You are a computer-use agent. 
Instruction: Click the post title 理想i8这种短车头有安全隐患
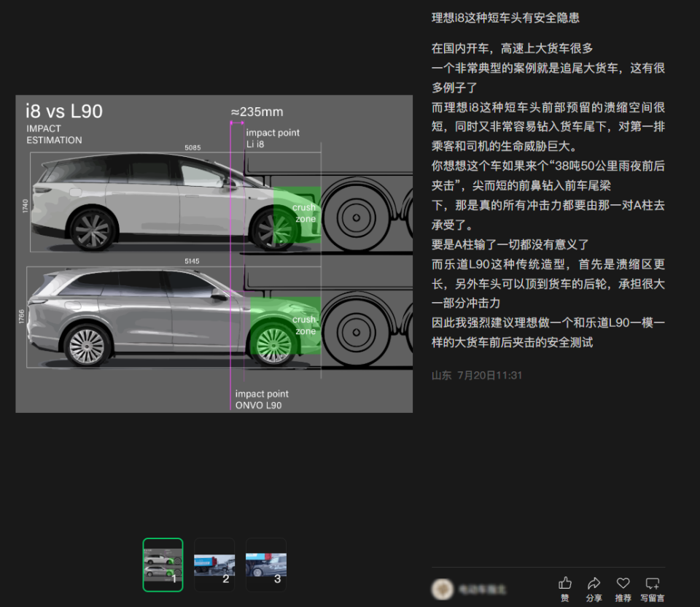click(x=505, y=18)
